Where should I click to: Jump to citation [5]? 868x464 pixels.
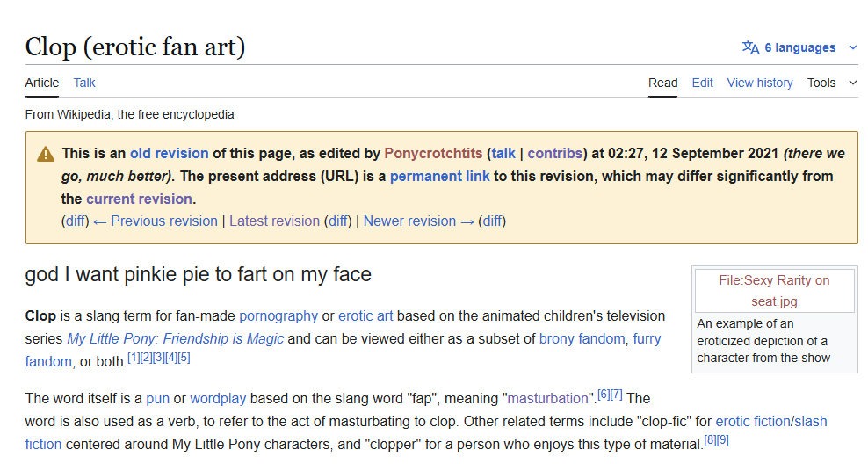(184, 358)
